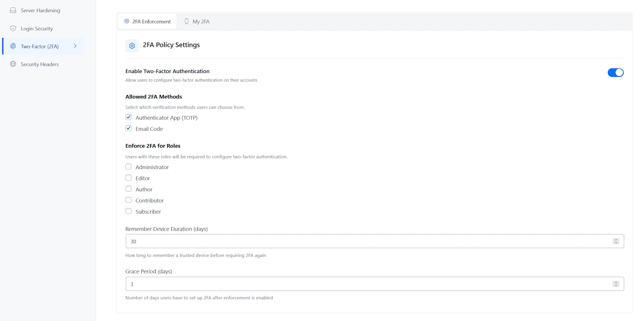Switch to the My 2FA tab
This screenshot has height=321, width=644.
197,21
